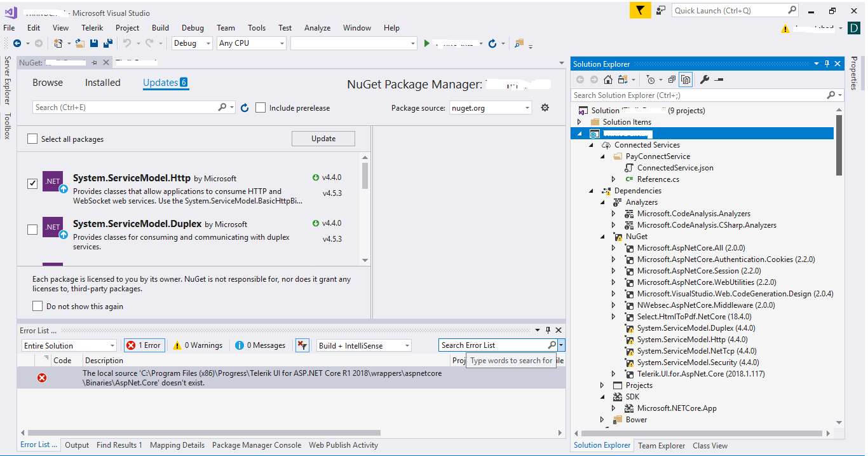Viewport: 868px width, 456px height.
Task: Switch to Team Explorer tab
Action: pos(661,446)
